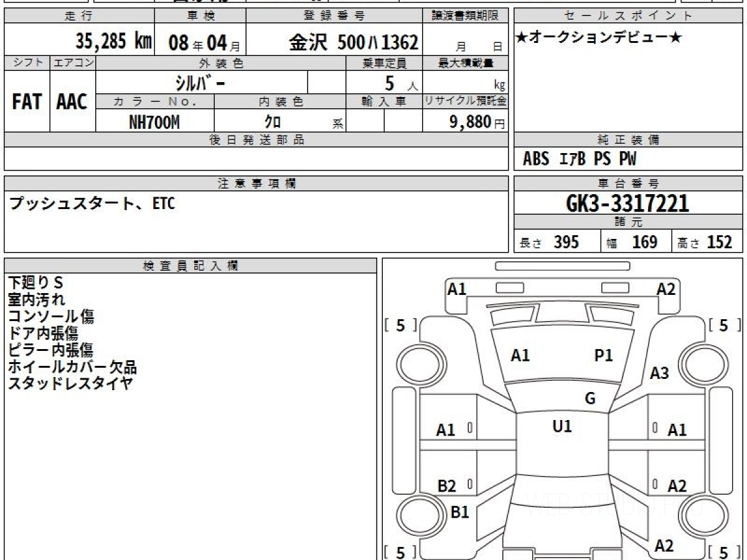Click the A3 mark on the fender
Image resolution: width=747 pixels, height=560 pixels.
659,373
